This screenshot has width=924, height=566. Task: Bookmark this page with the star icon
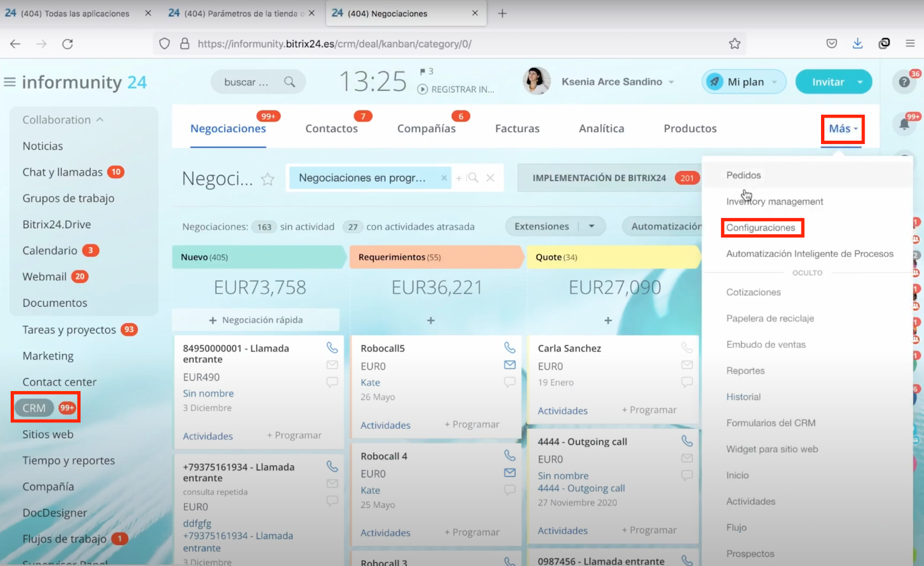coord(735,44)
